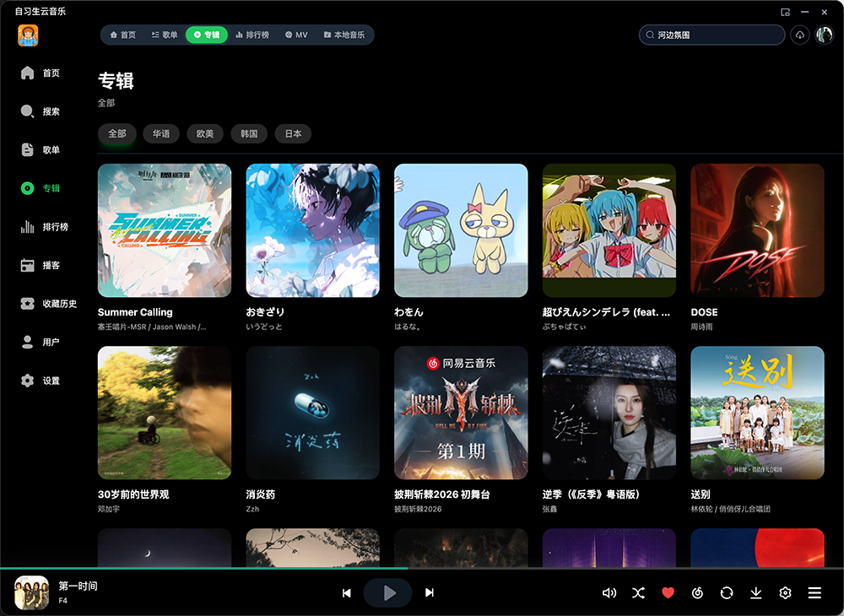The width and height of the screenshot is (844, 616).
Task: Open the cloud upload icon
Action: coord(800,35)
